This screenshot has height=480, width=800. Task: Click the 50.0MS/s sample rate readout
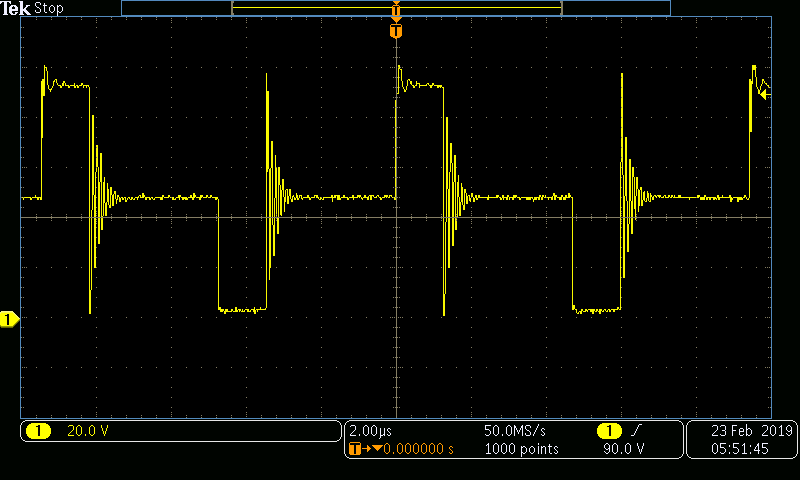[515, 431]
